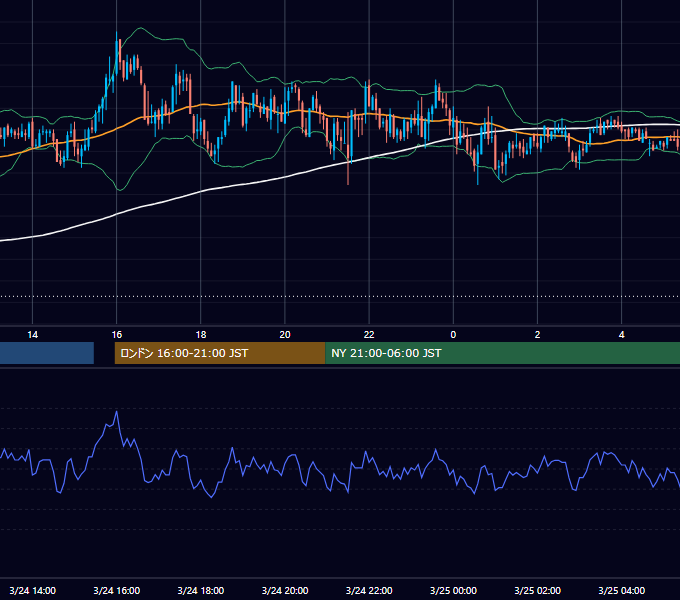Click the 18 hour label on price chart axis
680x600 pixels.
[x=201, y=335]
